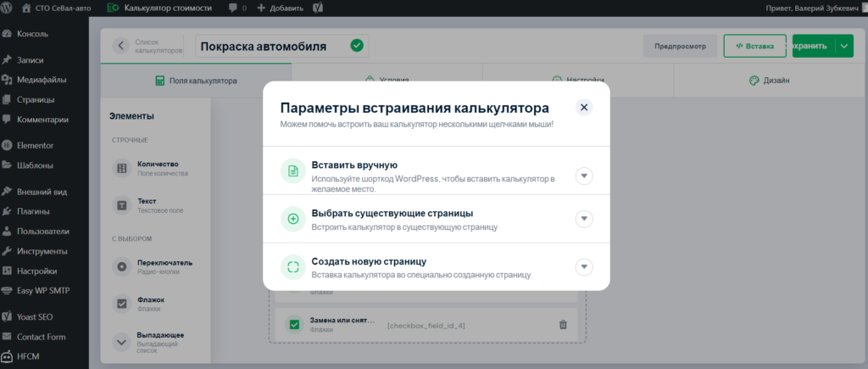Click the Easy WP SMTP icon

pyautogui.click(x=7, y=291)
